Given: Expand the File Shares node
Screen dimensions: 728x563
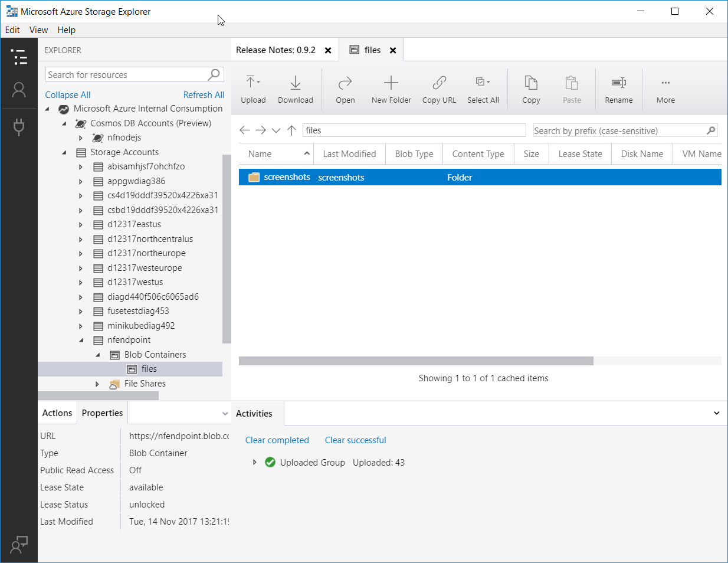Looking at the screenshot, I should pos(98,384).
